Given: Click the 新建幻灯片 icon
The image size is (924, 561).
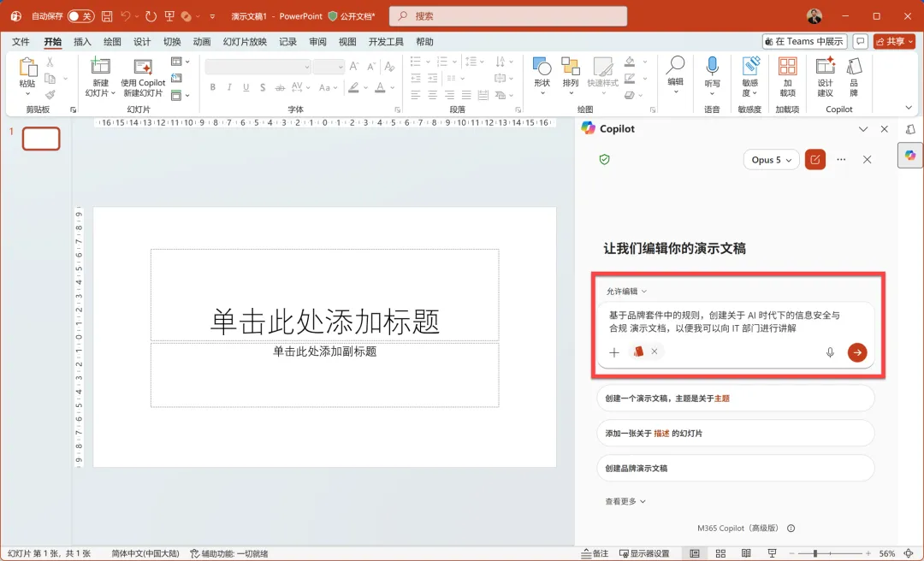Looking at the screenshot, I should 100,66.
